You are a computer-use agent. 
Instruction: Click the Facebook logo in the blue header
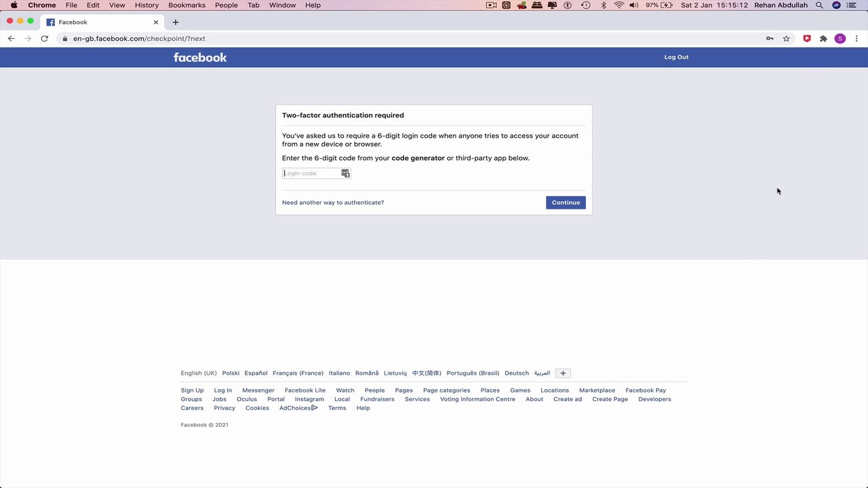tap(200, 58)
